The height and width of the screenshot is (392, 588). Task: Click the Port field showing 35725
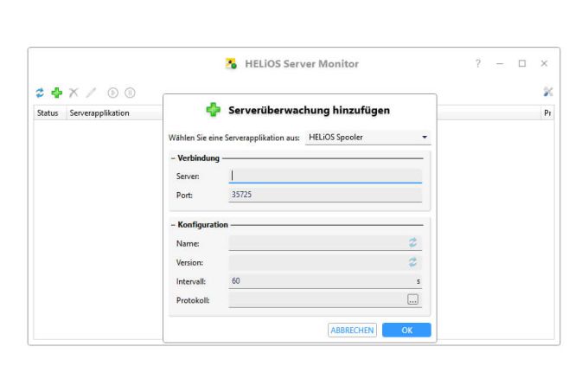325,195
